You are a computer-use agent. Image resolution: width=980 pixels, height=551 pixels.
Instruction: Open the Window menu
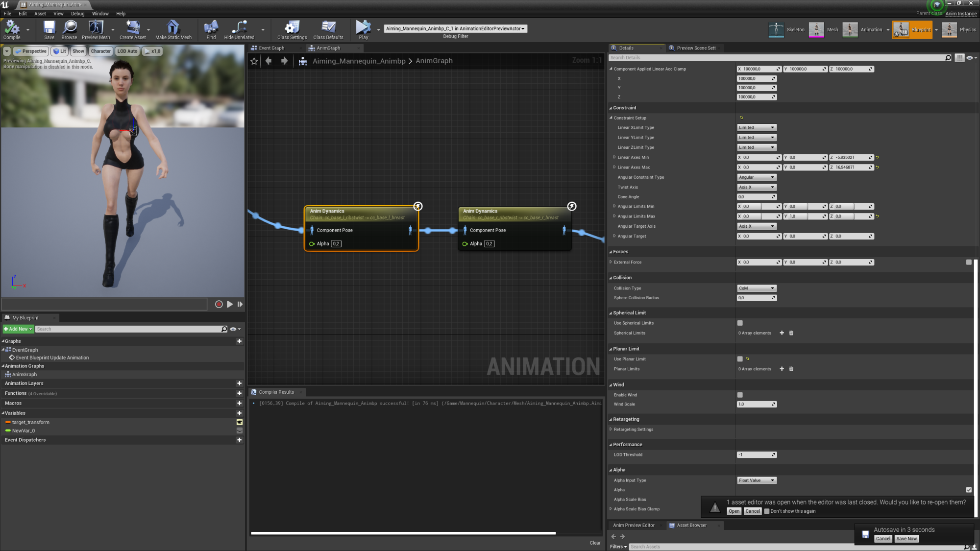pos(100,14)
